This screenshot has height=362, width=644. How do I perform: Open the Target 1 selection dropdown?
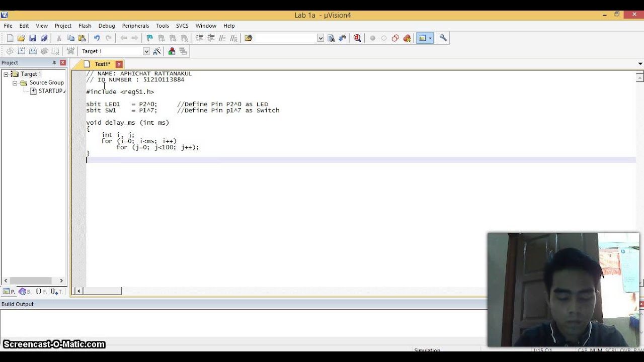146,51
